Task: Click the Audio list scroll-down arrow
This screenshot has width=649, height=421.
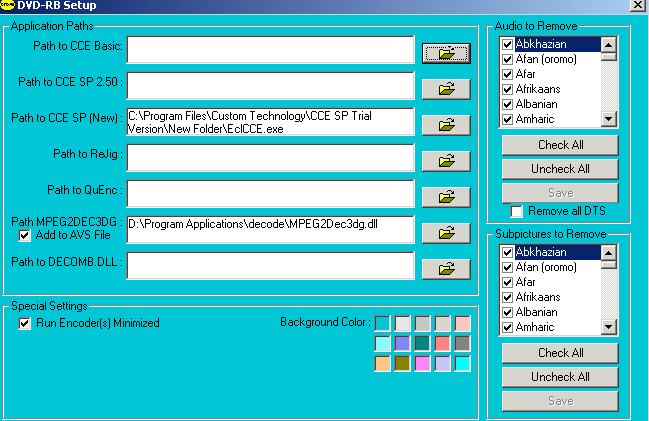Action: 608,119
